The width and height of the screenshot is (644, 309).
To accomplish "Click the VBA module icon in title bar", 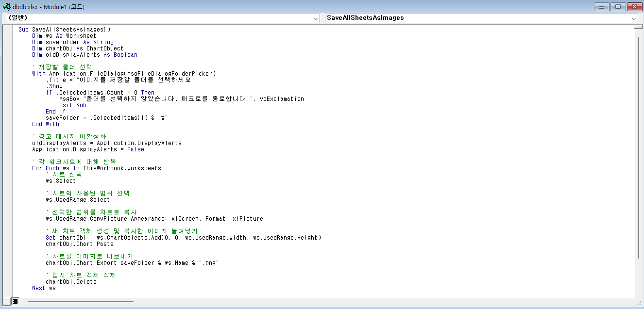I will point(6,6).
